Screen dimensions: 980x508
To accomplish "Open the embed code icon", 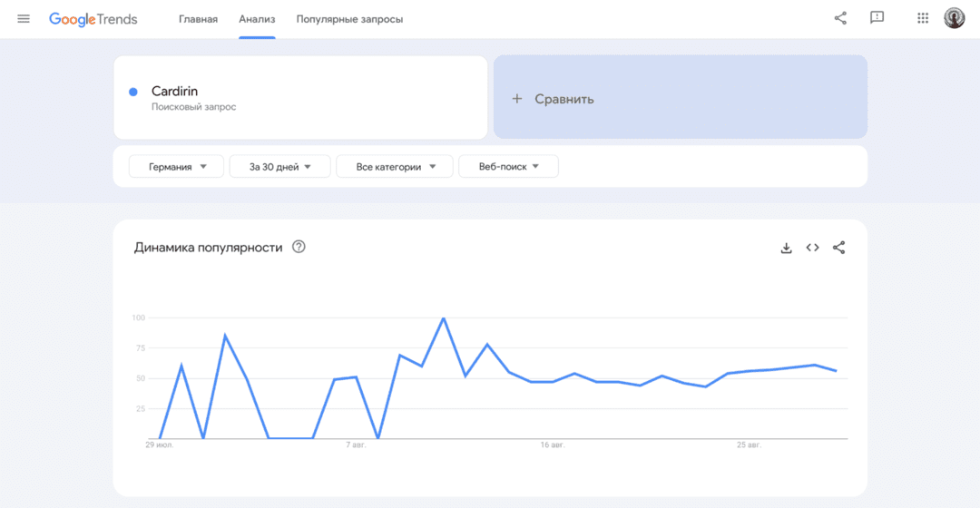I will tap(812, 248).
